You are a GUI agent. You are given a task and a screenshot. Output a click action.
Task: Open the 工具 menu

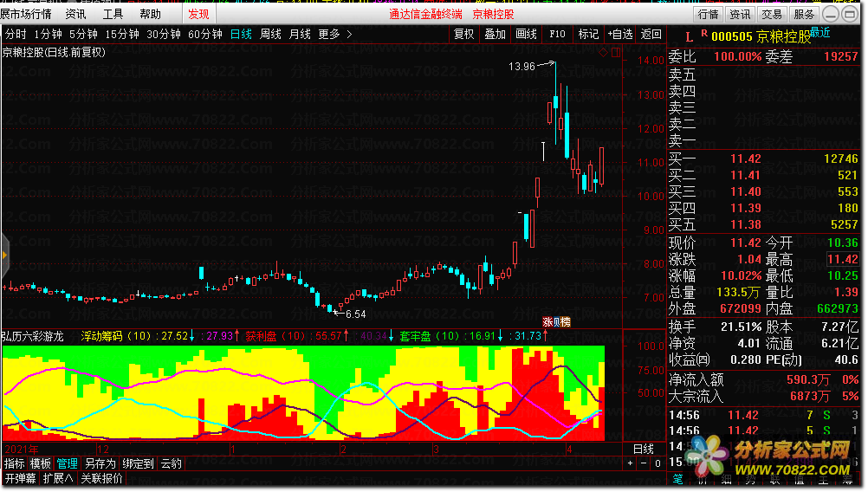pyautogui.click(x=113, y=15)
